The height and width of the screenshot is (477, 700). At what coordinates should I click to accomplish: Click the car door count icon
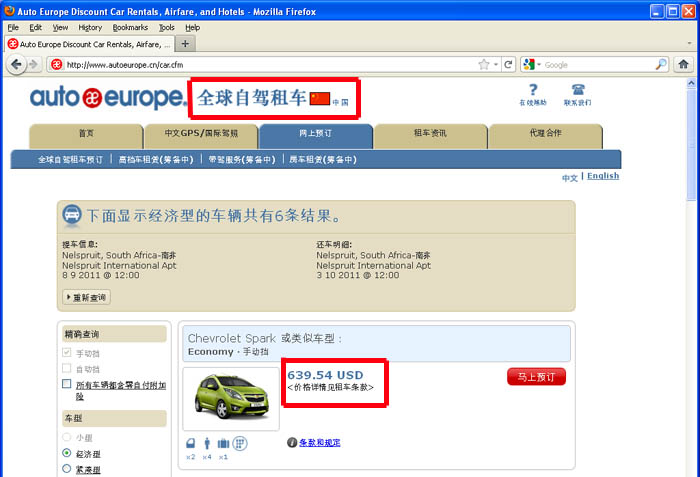coord(191,443)
